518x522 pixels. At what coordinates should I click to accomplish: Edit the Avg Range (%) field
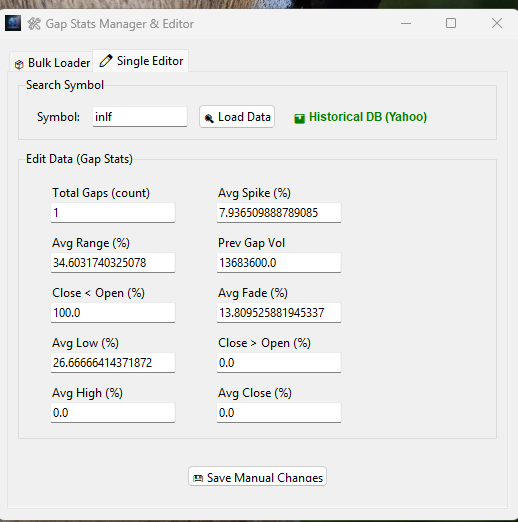tap(113, 263)
